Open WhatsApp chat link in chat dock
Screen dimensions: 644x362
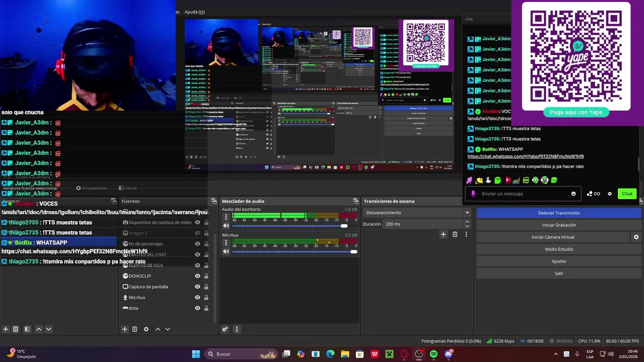(x=525, y=156)
